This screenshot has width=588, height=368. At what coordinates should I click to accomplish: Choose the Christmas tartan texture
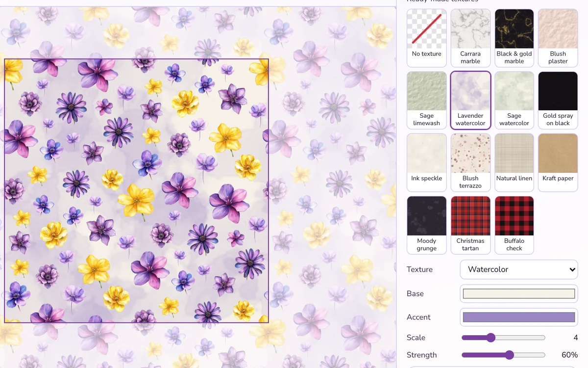(x=470, y=225)
